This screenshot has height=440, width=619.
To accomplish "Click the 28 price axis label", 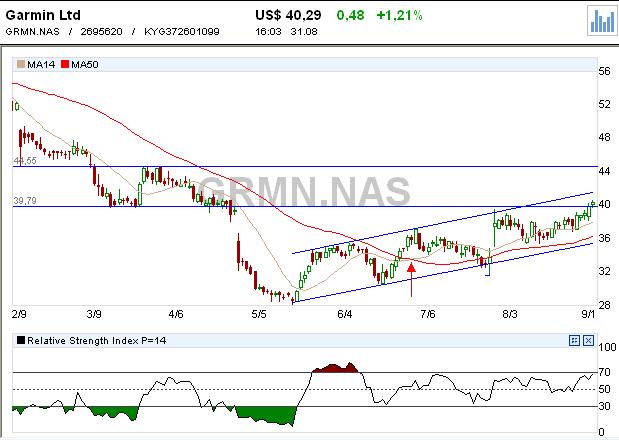I will pyautogui.click(x=604, y=305).
